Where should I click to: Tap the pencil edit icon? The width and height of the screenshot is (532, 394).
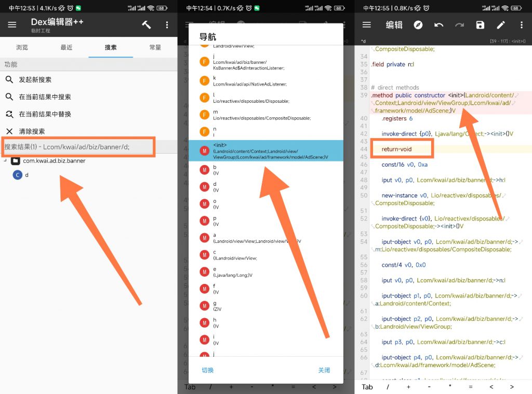point(501,25)
